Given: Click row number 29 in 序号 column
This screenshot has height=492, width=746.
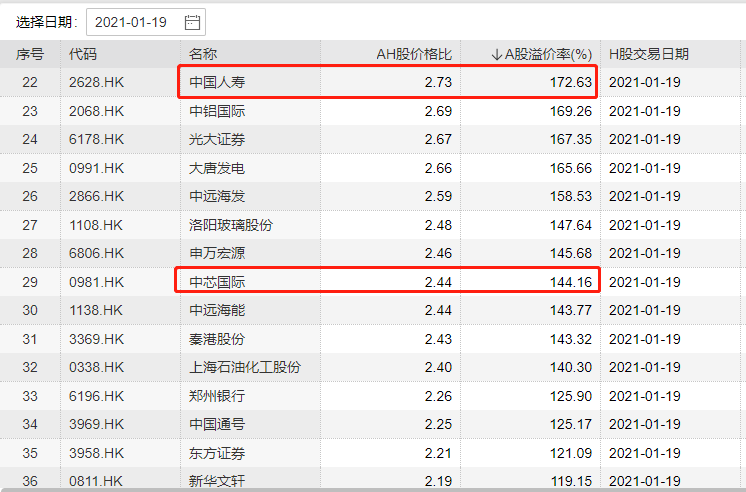Looking at the screenshot, I should (x=29, y=282).
